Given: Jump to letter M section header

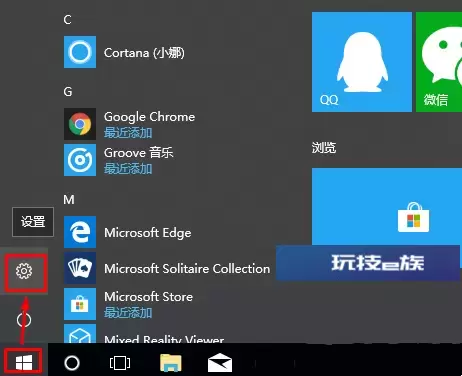Looking at the screenshot, I should [x=69, y=200].
